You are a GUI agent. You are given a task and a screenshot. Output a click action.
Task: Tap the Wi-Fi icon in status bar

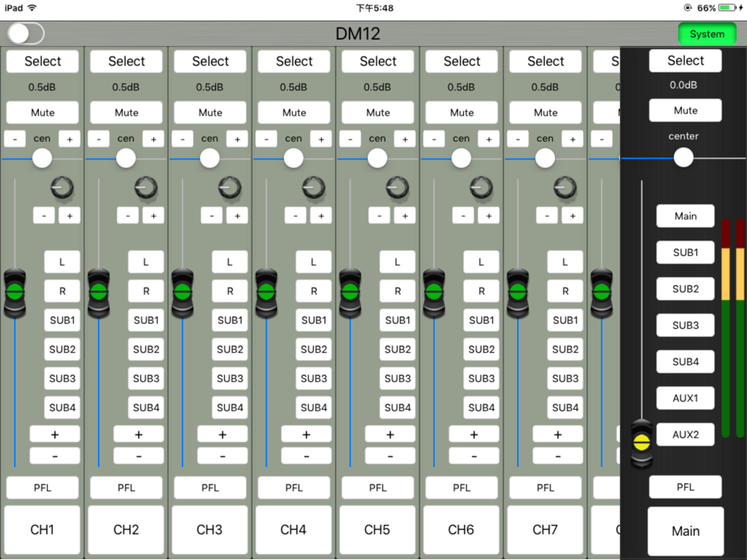pos(32,7)
